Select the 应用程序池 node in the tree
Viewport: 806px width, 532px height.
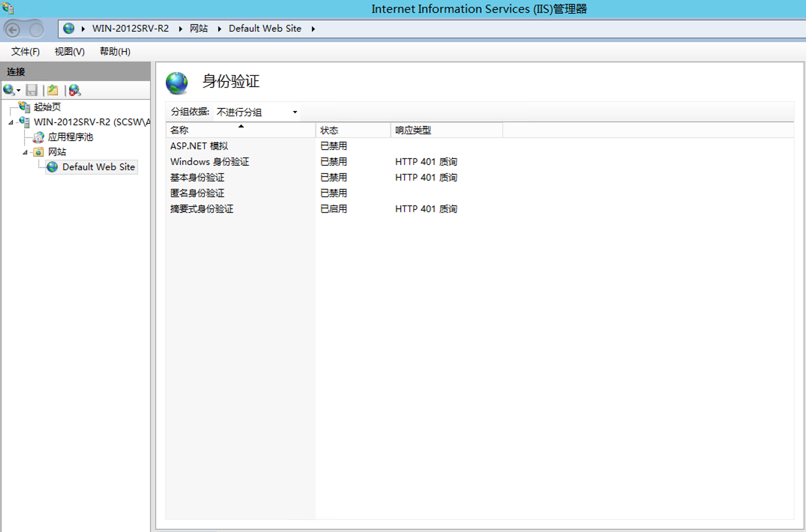70,137
